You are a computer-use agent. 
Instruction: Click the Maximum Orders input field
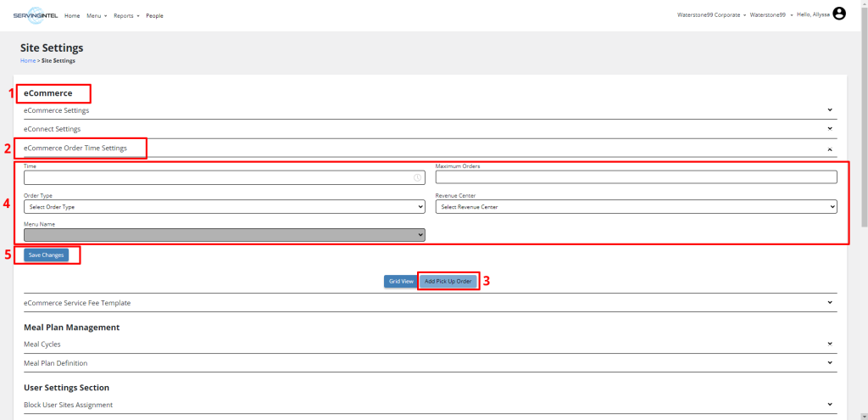(x=636, y=177)
